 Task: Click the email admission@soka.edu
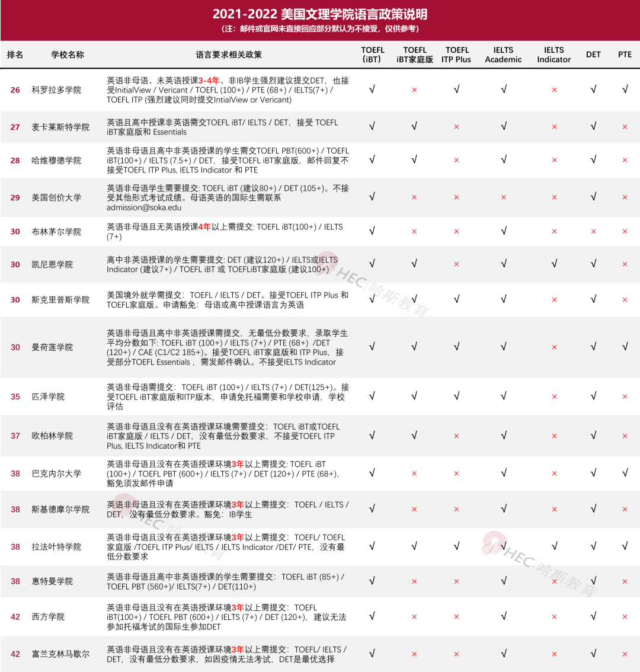tap(144, 207)
